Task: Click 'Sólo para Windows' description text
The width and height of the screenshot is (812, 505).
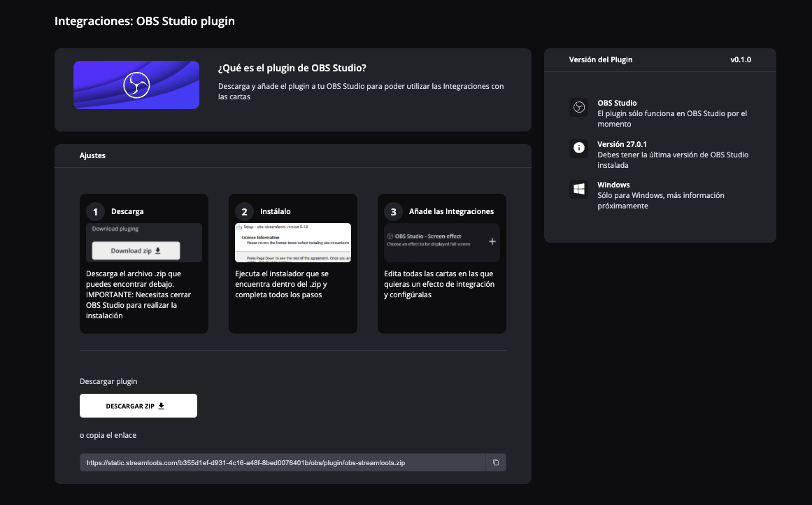Action: point(661,201)
